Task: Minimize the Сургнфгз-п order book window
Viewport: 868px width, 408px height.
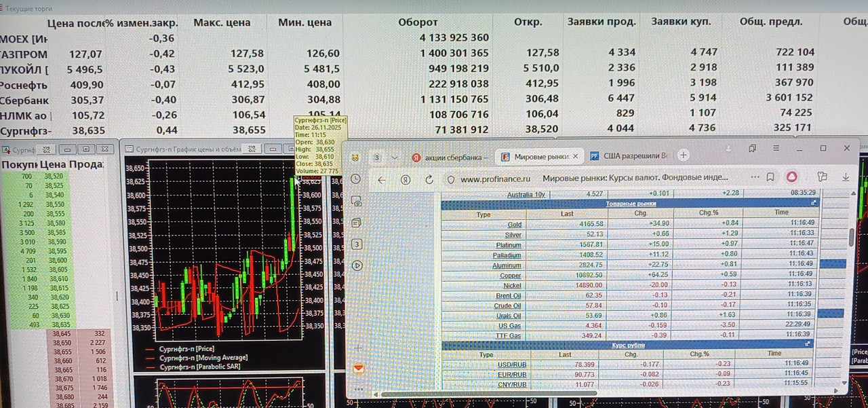Action: pyautogui.click(x=68, y=149)
